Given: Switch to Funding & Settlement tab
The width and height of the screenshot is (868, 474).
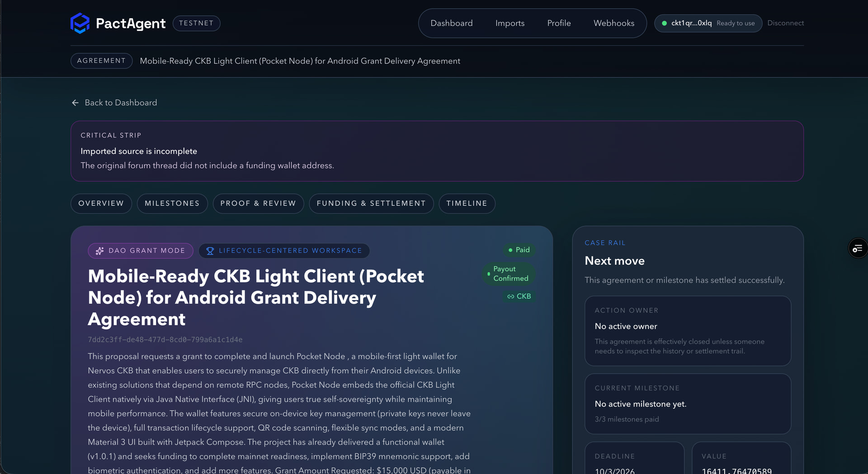Looking at the screenshot, I should [371, 204].
